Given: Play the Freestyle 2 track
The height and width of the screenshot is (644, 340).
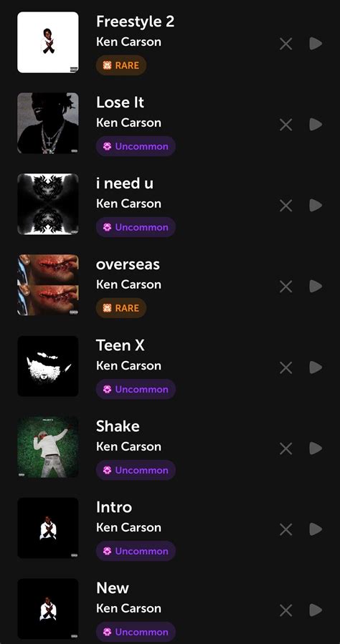Looking at the screenshot, I should tap(316, 44).
